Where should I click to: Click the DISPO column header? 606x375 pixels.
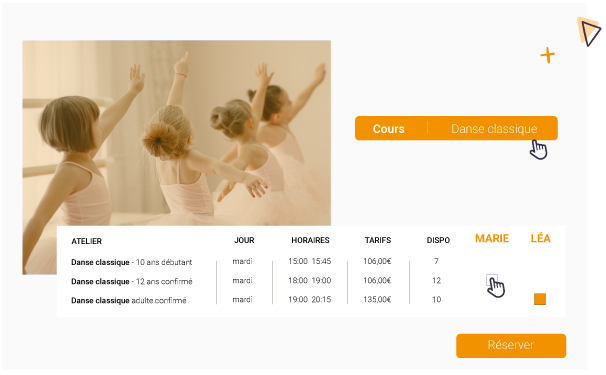pos(438,240)
